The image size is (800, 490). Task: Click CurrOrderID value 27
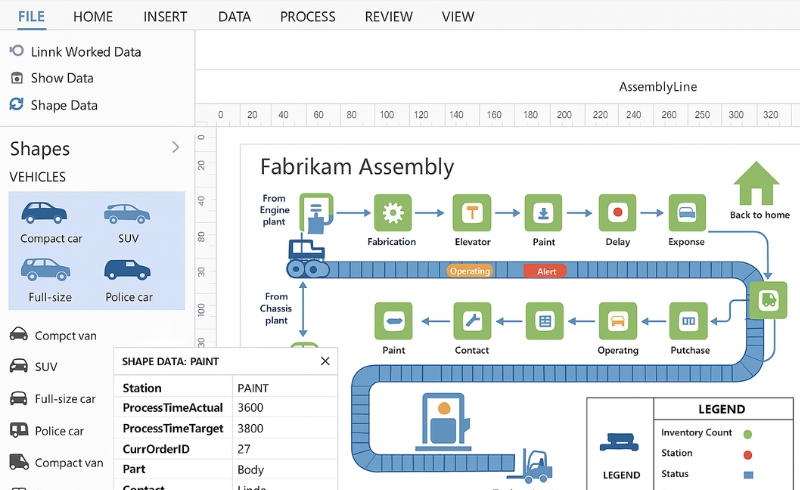coord(244,449)
